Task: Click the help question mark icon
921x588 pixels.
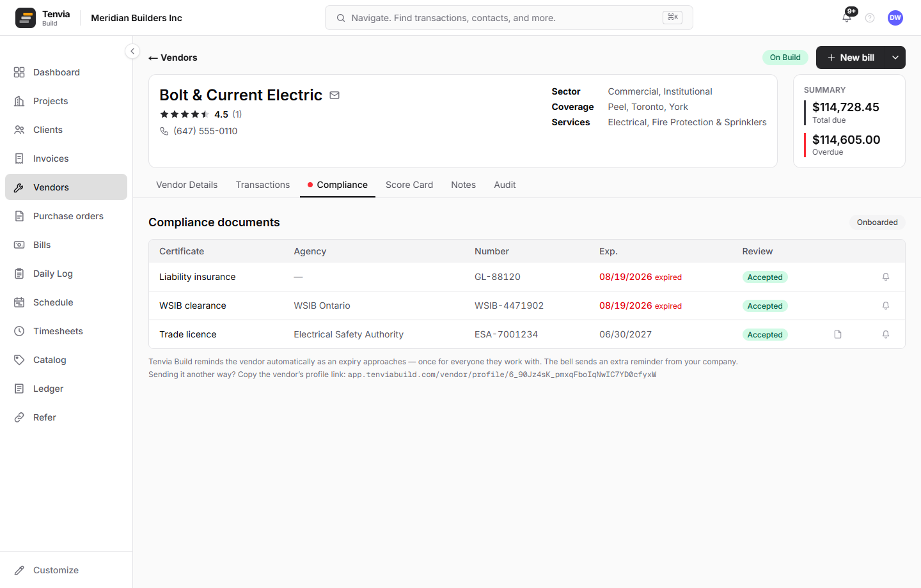Action: [x=870, y=18]
